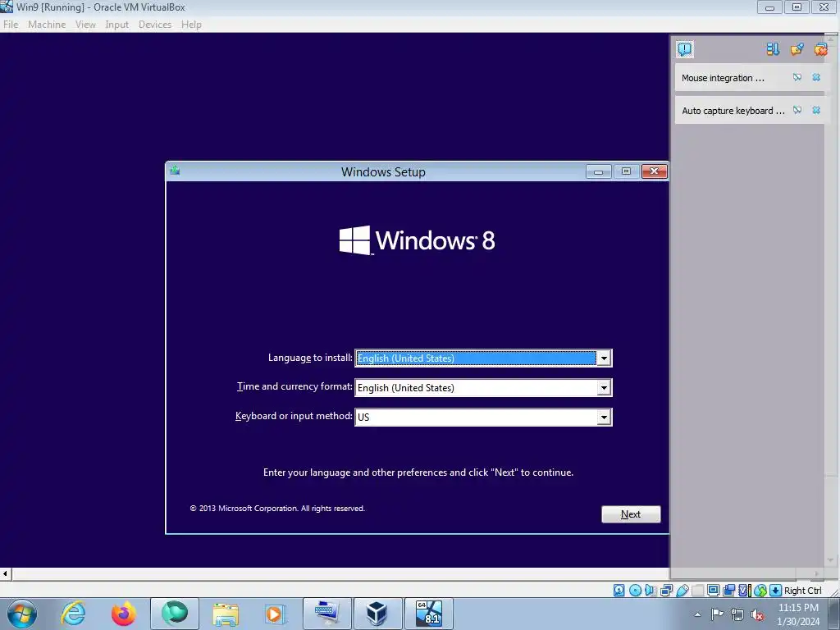Click the Show desktop taskbar strip
Image resolution: width=840 pixels, height=630 pixels.
pyautogui.click(x=836, y=614)
